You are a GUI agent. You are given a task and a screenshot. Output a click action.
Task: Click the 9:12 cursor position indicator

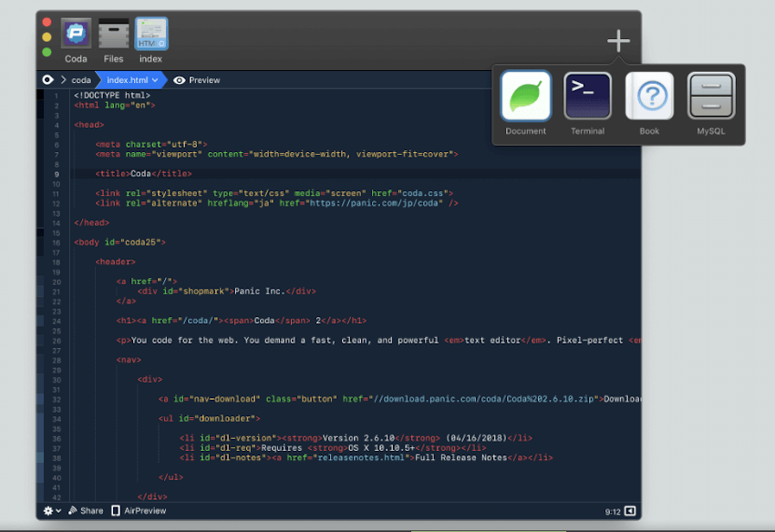pos(613,512)
